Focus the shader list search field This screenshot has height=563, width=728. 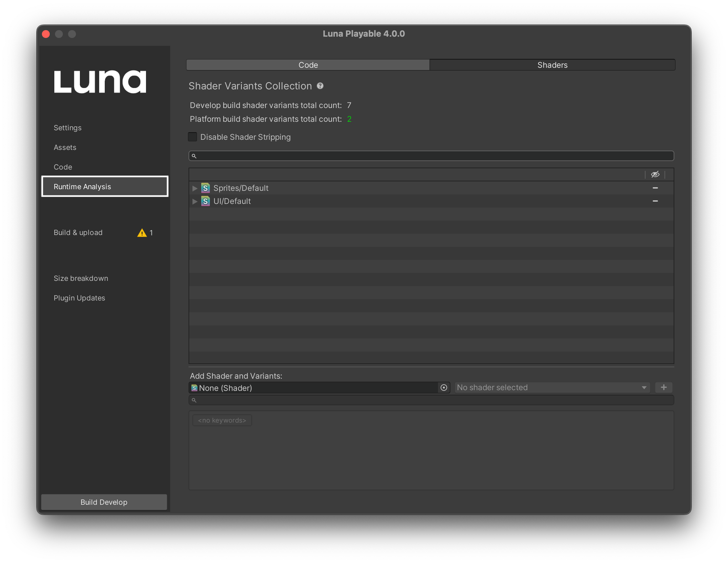(431, 156)
